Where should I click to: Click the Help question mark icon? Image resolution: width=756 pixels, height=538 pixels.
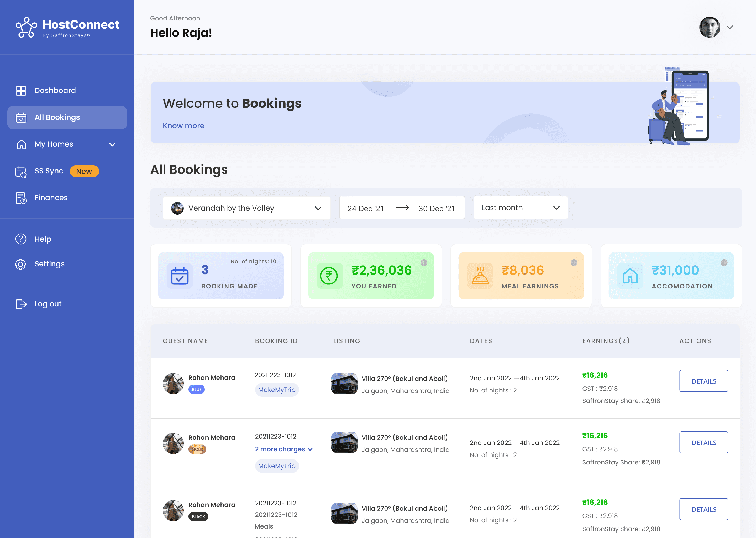click(x=21, y=239)
